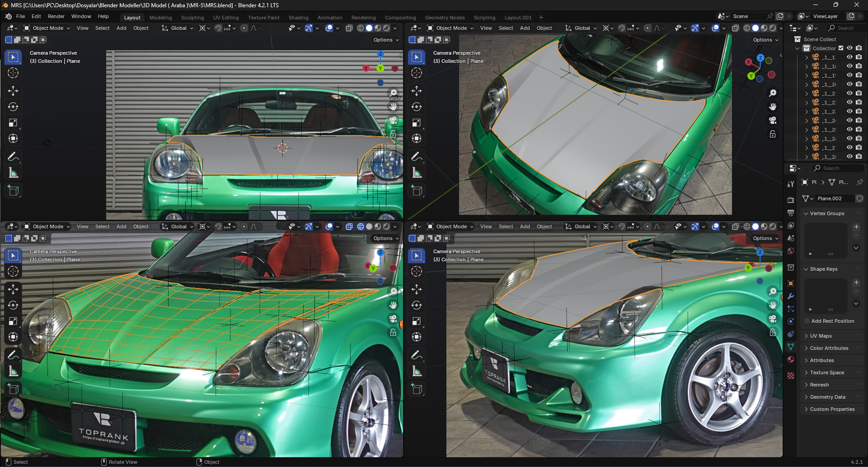The height and width of the screenshot is (467, 868).
Task: Pick the Annotate tool in top-right viewport
Action: [417, 157]
